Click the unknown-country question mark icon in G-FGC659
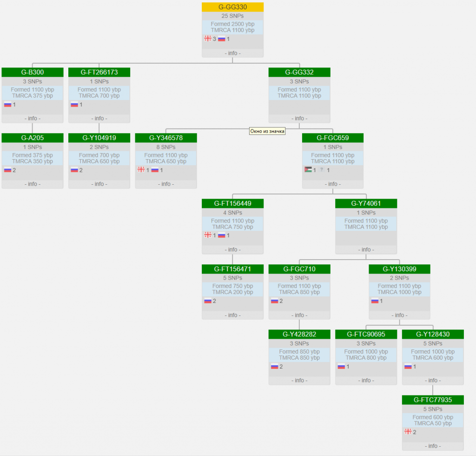 322,170
